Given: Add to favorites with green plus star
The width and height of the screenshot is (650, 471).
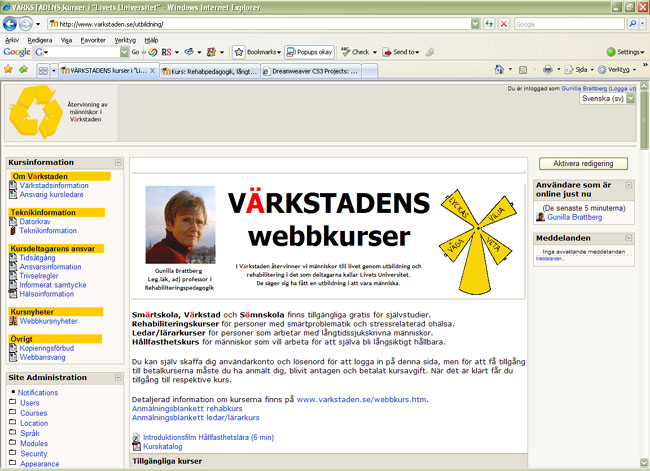Looking at the screenshot, I should [x=24, y=69].
